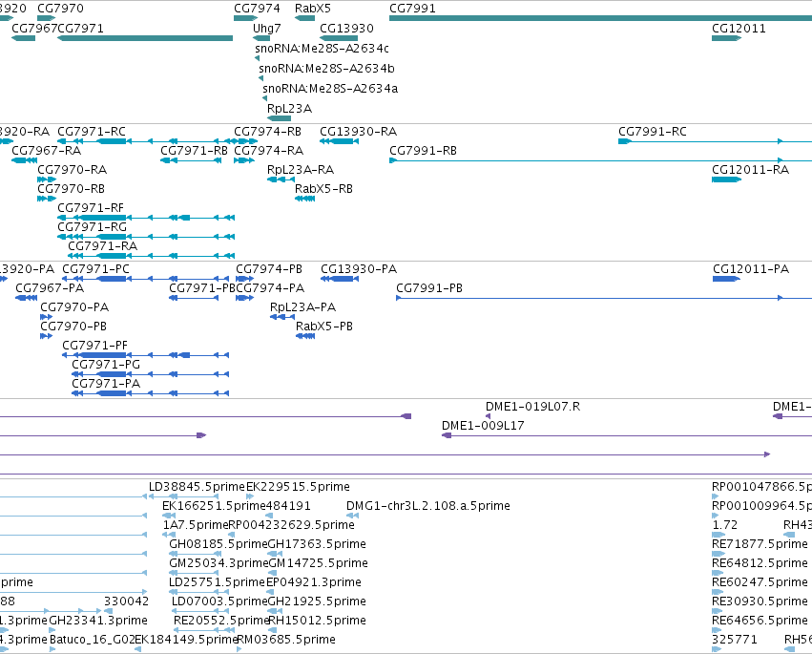This screenshot has height=654, width=812.
Task: Click the RpL23A-RA transcript label
Action: tap(301, 170)
